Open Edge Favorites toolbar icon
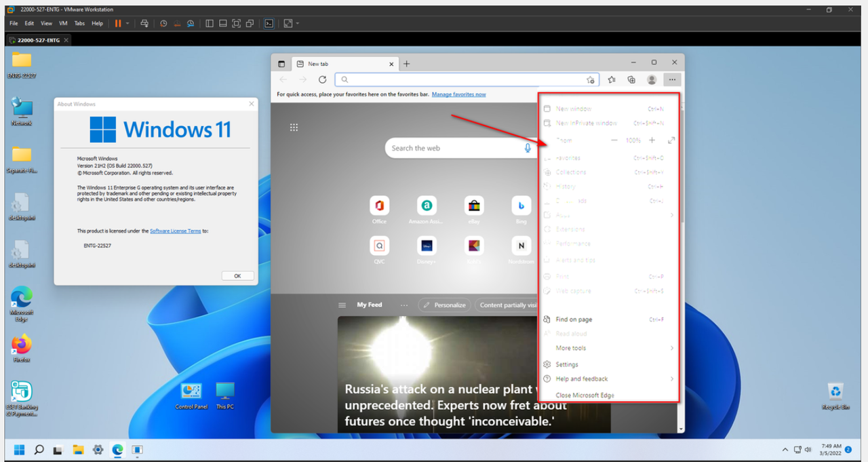Viewport: 868px width, 462px height. coord(612,79)
